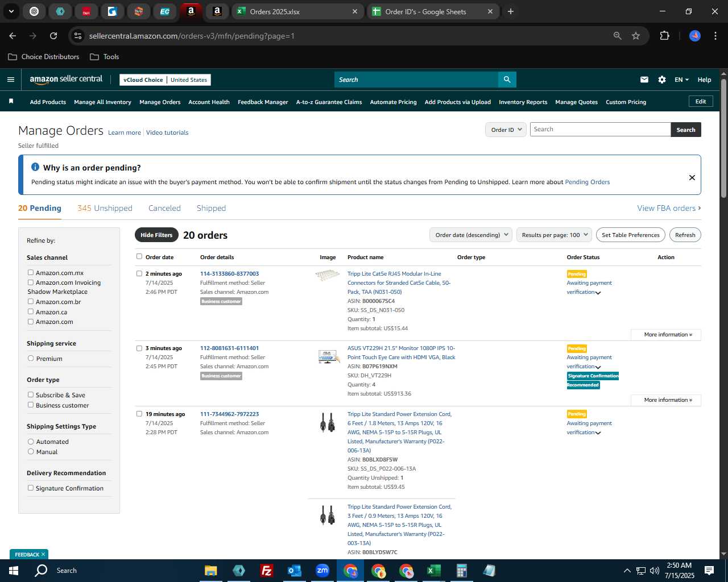
Task: Open the View FBA orders link
Action: tap(669, 208)
